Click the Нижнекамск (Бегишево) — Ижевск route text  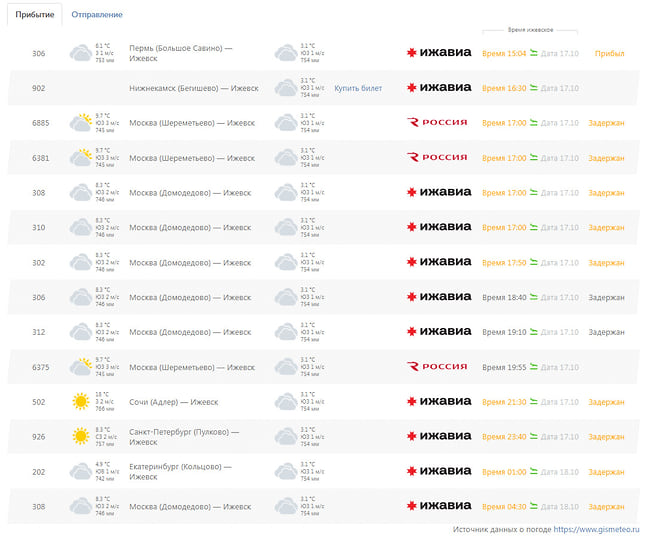193,88
